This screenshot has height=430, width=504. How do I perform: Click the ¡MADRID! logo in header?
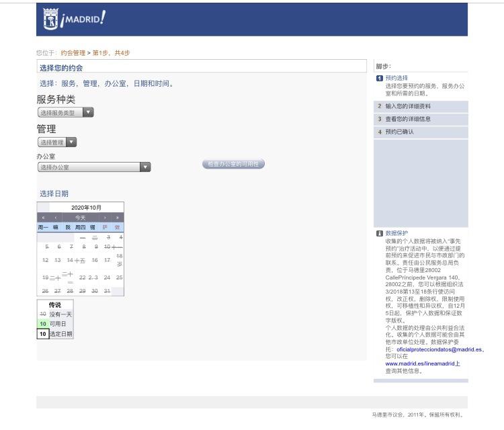(x=74, y=19)
